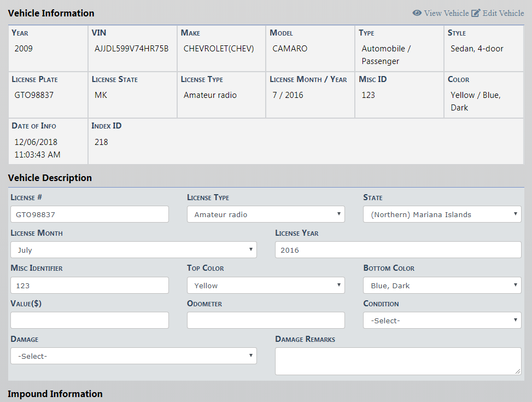Open the View Vehicle link
532x402 pixels.
pyautogui.click(x=446, y=13)
